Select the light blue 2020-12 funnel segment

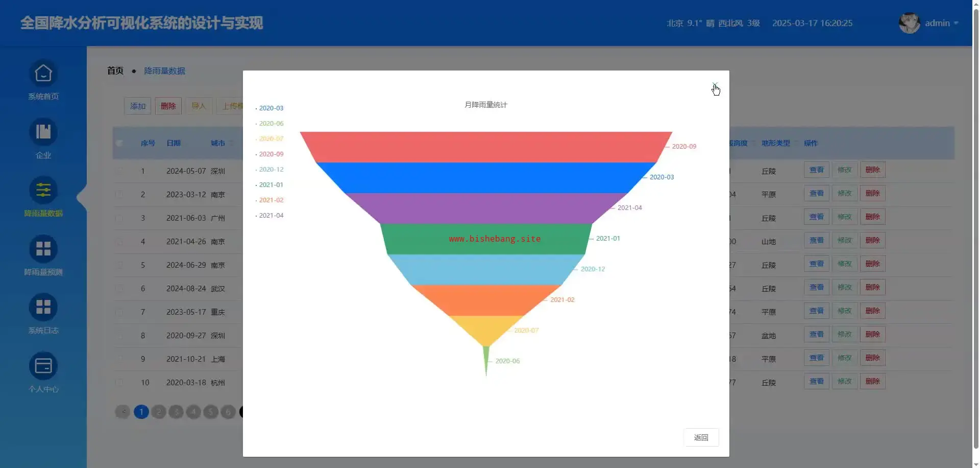click(486, 270)
